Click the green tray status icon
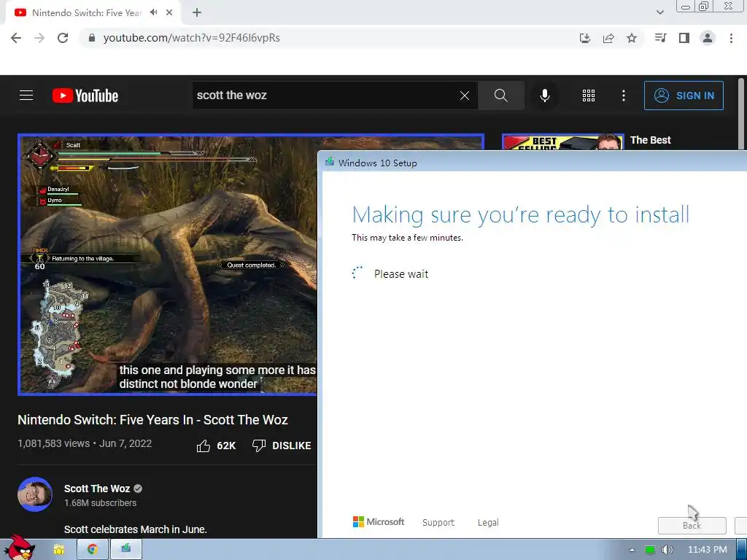The image size is (747, 560). (x=650, y=550)
